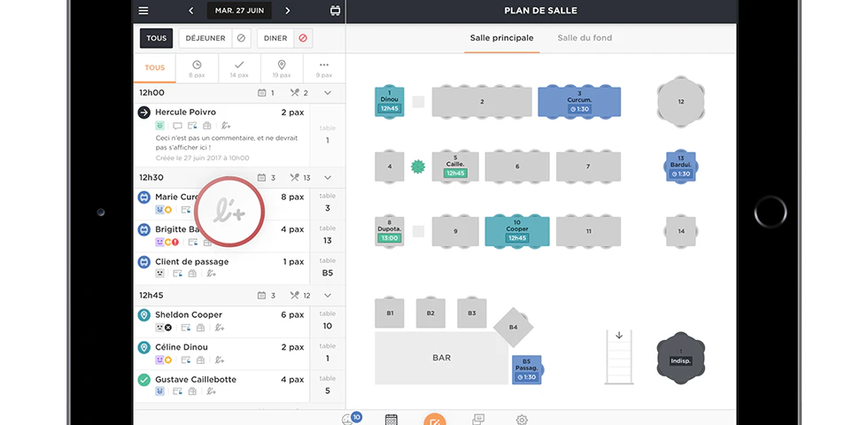Select round table 12
This screenshot has width=868, height=425.
point(681,102)
